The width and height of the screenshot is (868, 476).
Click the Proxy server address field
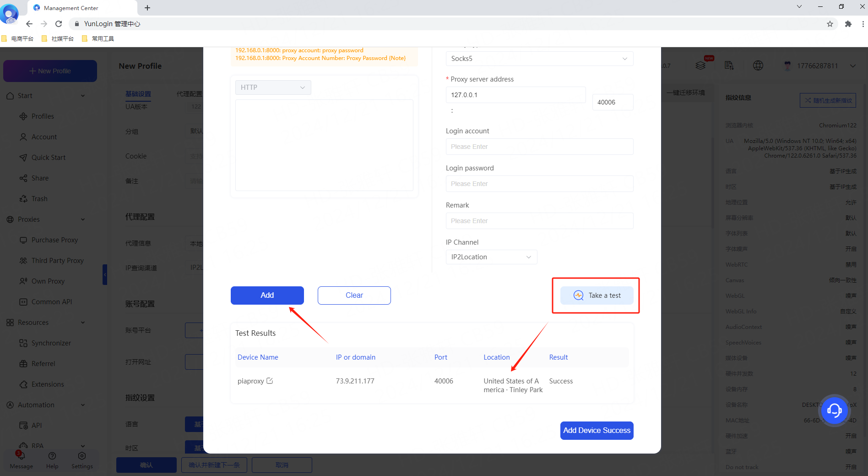coord(515,95)
